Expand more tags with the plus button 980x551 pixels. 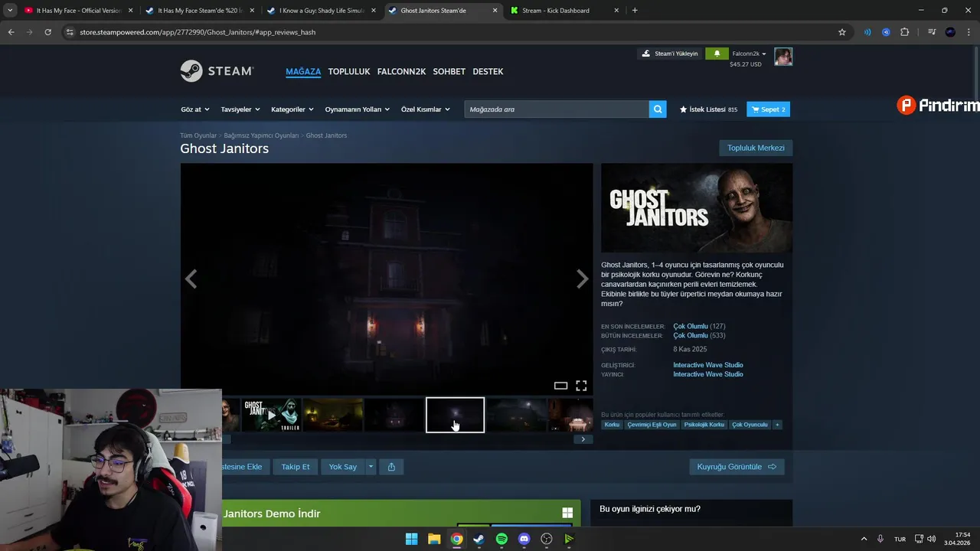pyautogui.click(x=777, y=425)
